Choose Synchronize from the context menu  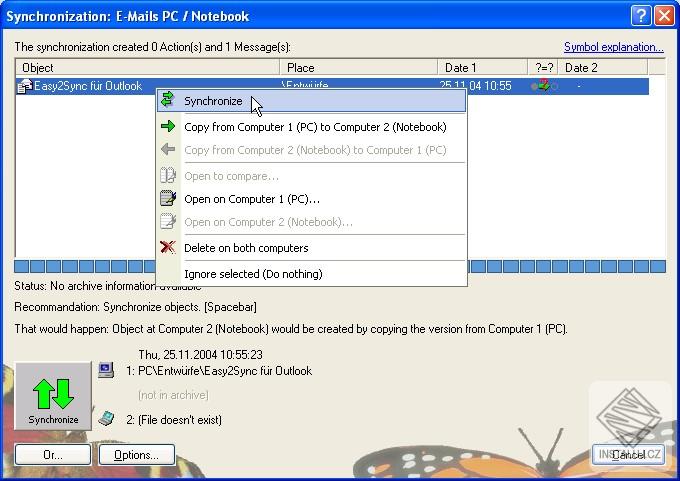(311, 101)
